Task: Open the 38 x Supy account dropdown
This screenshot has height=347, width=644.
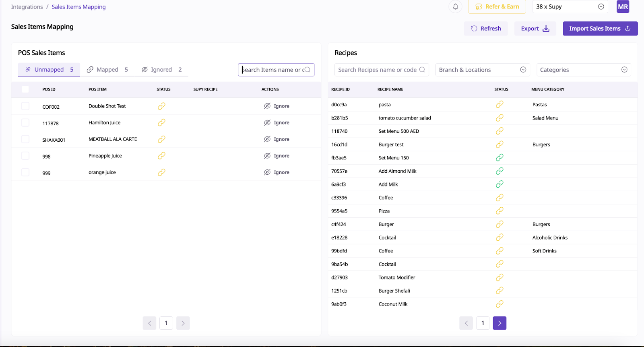Action: 570,7
